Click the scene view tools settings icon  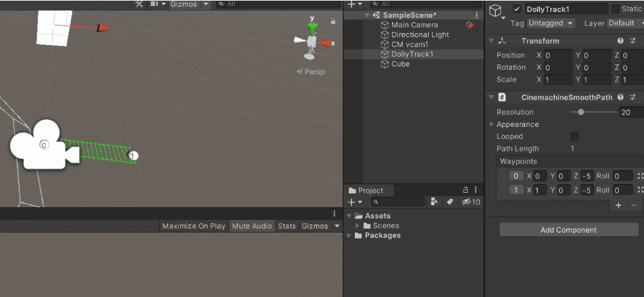pyautogui.click(x=139, y=4)
